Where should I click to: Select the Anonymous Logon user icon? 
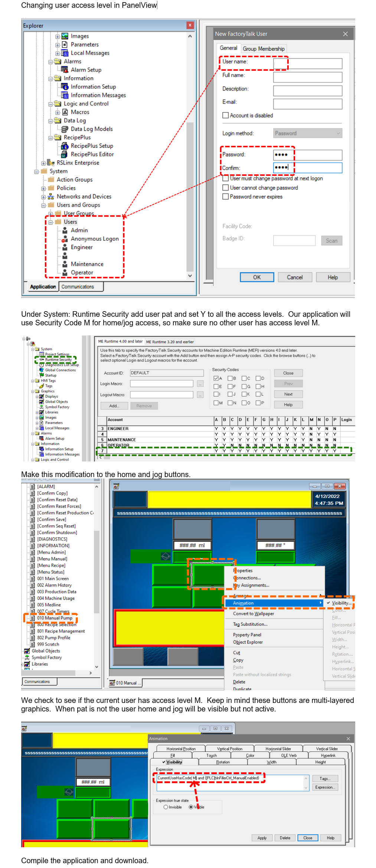tap(65, 239)
